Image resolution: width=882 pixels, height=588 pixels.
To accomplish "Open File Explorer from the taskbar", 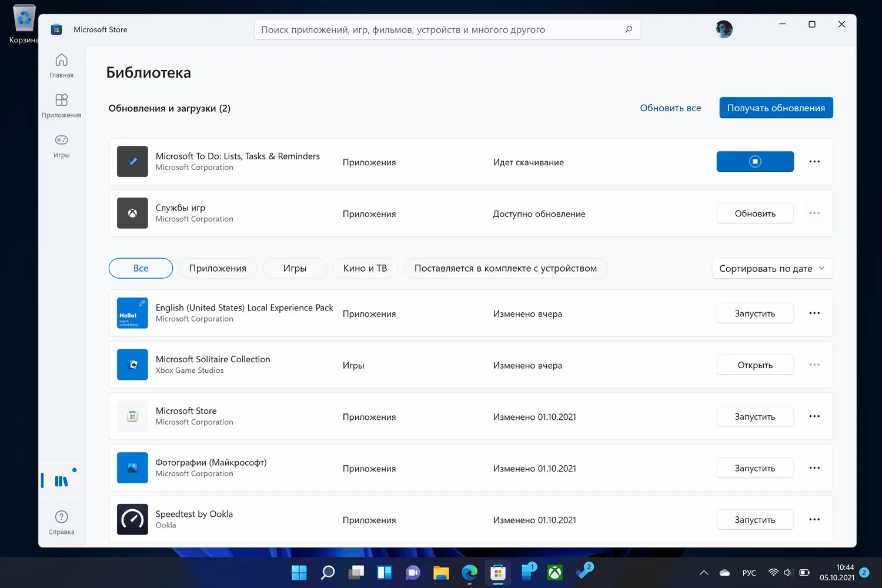I will point(441,573).
